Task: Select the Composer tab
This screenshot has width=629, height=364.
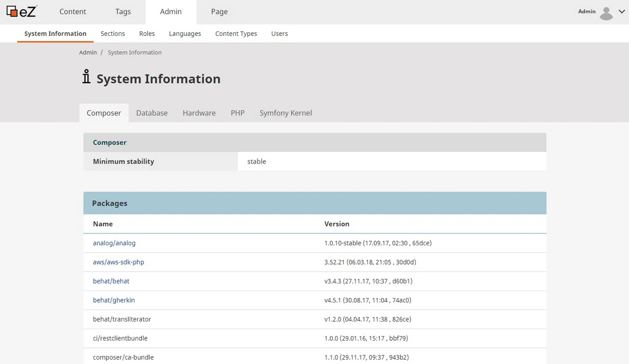Action: click(103, 113)
